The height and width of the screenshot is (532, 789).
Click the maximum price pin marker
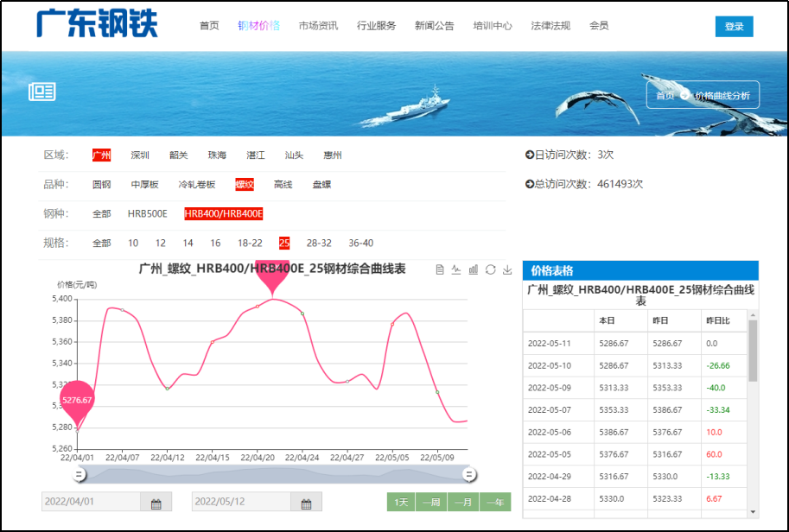273,277
